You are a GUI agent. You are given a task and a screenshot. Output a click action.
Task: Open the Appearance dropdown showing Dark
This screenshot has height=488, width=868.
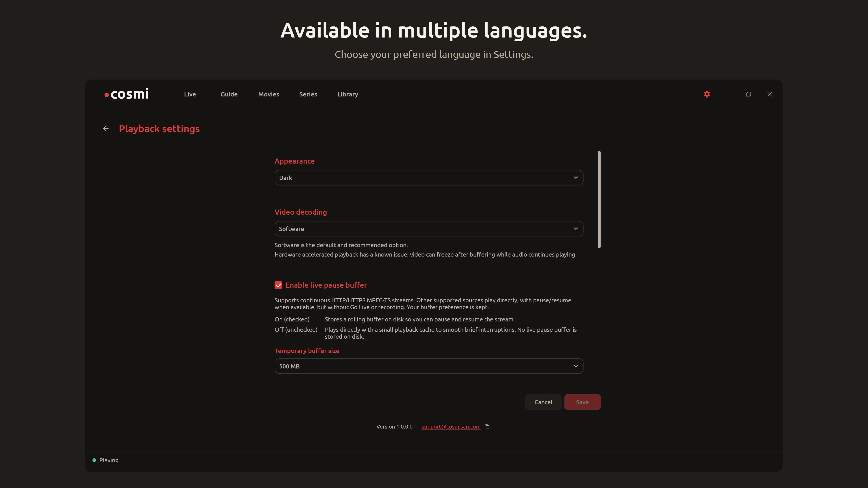[429, 178]
